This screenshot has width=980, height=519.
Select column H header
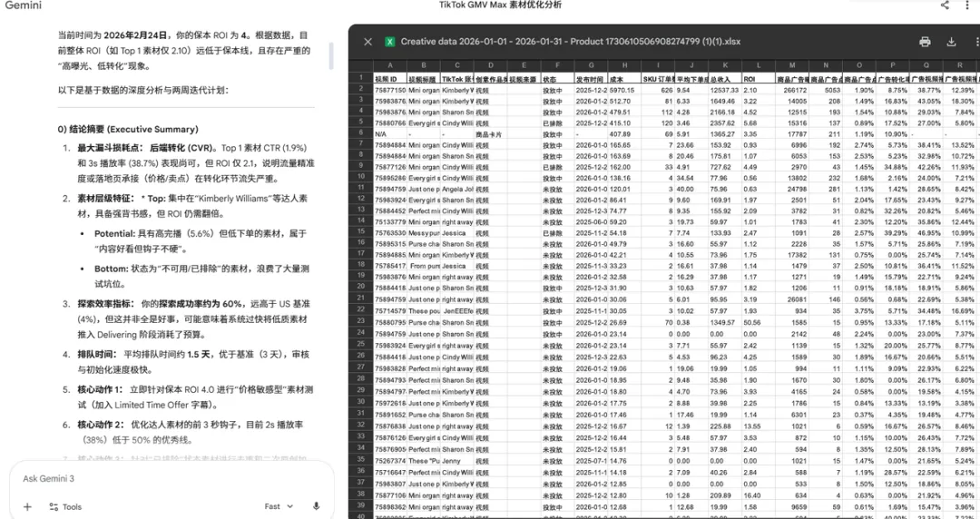pos(624,65)
